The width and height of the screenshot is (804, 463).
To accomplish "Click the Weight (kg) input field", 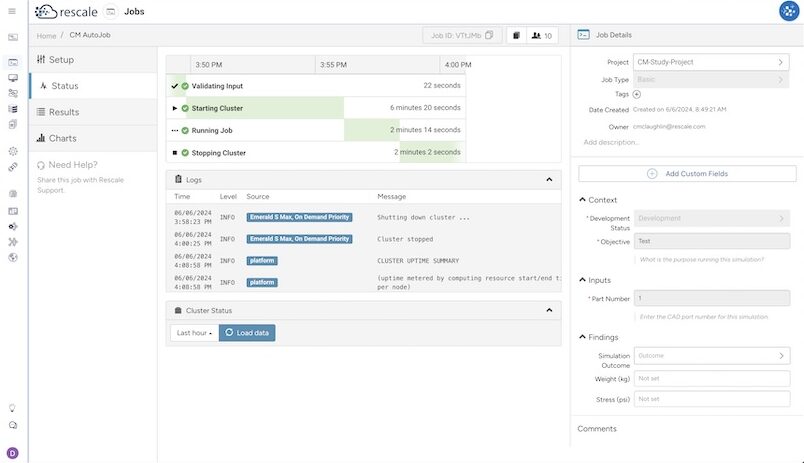I will [712, 378].
